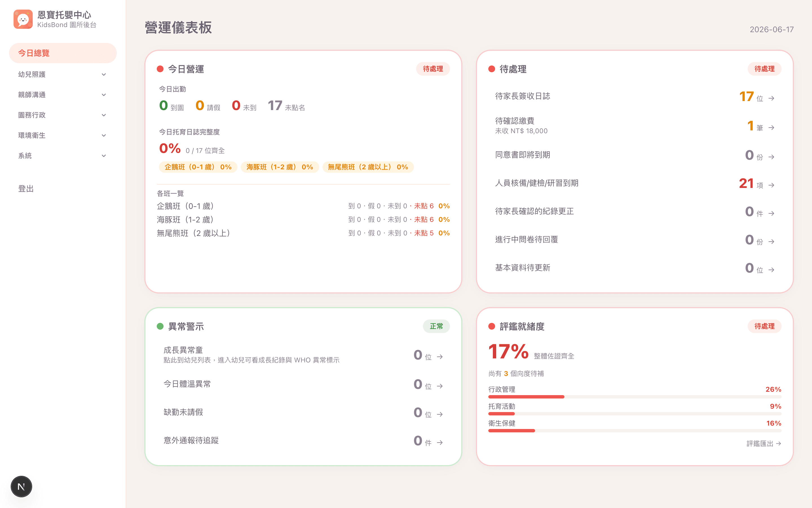Open the 待確認繳費 row

pos(634,126)
